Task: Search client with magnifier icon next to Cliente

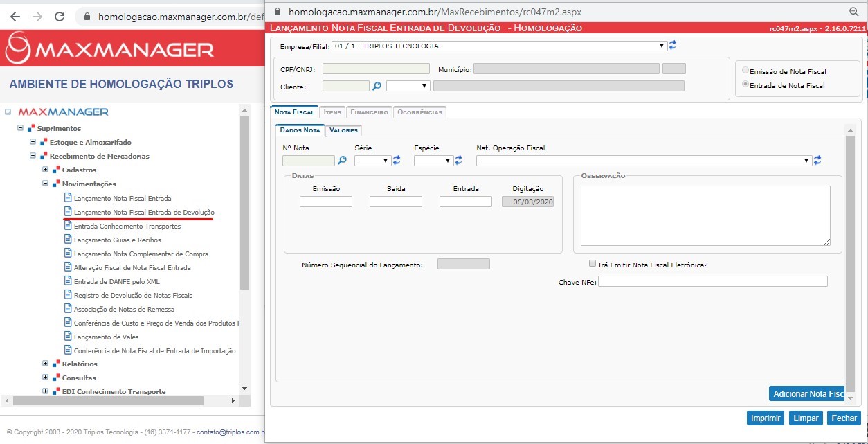Action: tap(377, 86)
